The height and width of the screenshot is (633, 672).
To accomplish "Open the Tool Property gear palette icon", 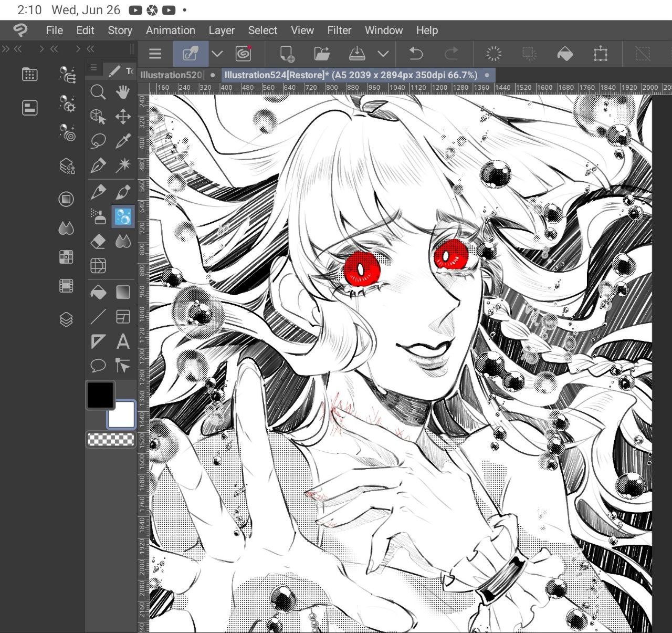I will [x=67, y=103].
